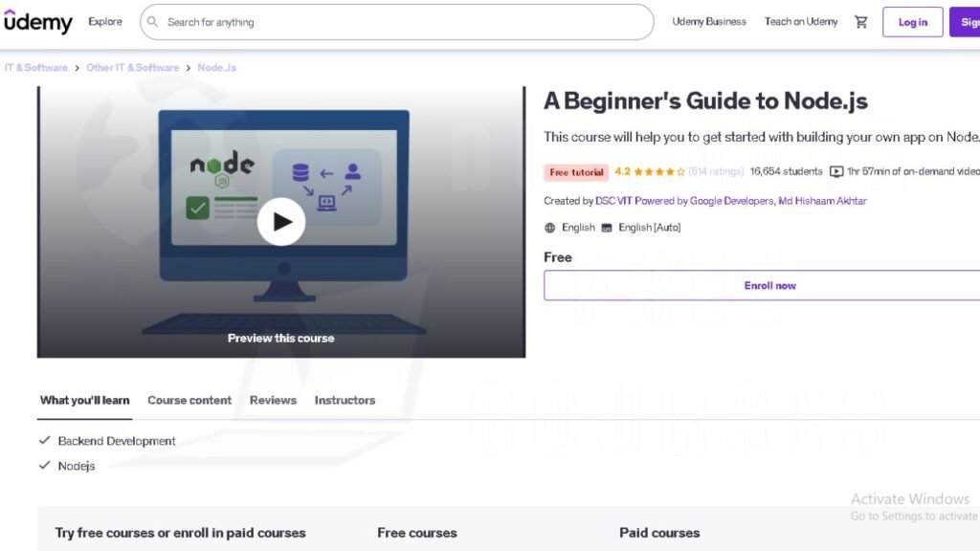Open IT & Software breadcrumb link

(36, 68)
